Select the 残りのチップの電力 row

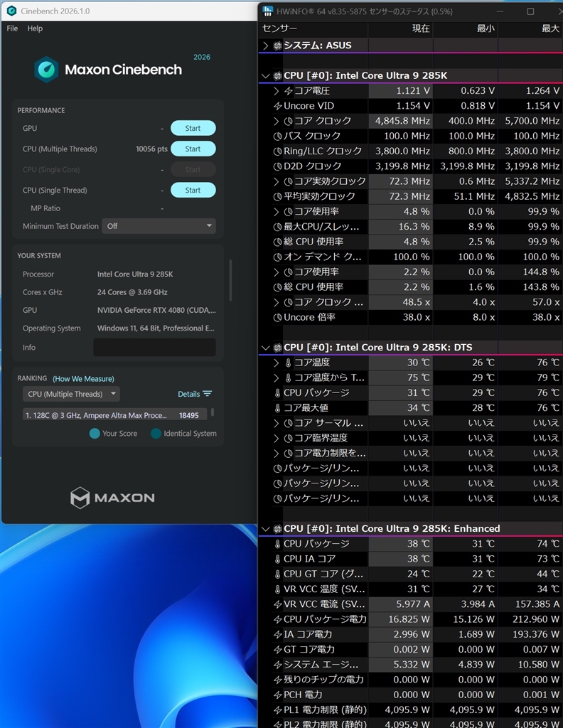(x=411, y=680)
